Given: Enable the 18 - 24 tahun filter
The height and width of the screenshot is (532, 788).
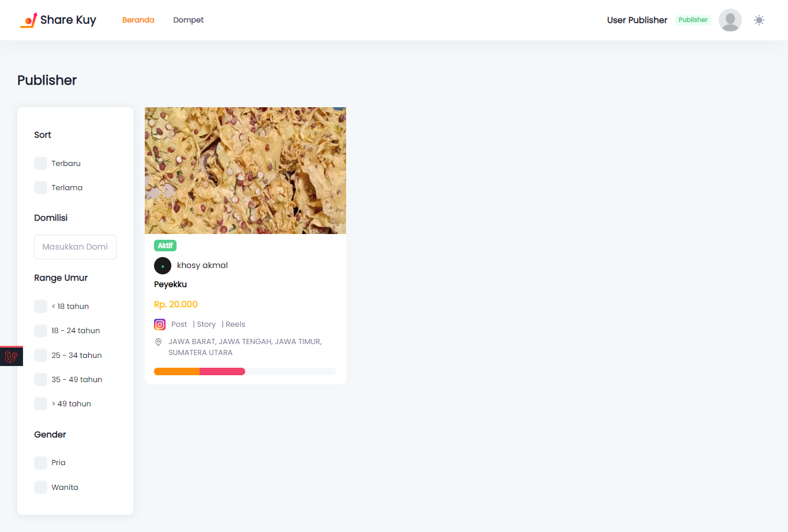Looking at the screenshot, I should (40, 330).
